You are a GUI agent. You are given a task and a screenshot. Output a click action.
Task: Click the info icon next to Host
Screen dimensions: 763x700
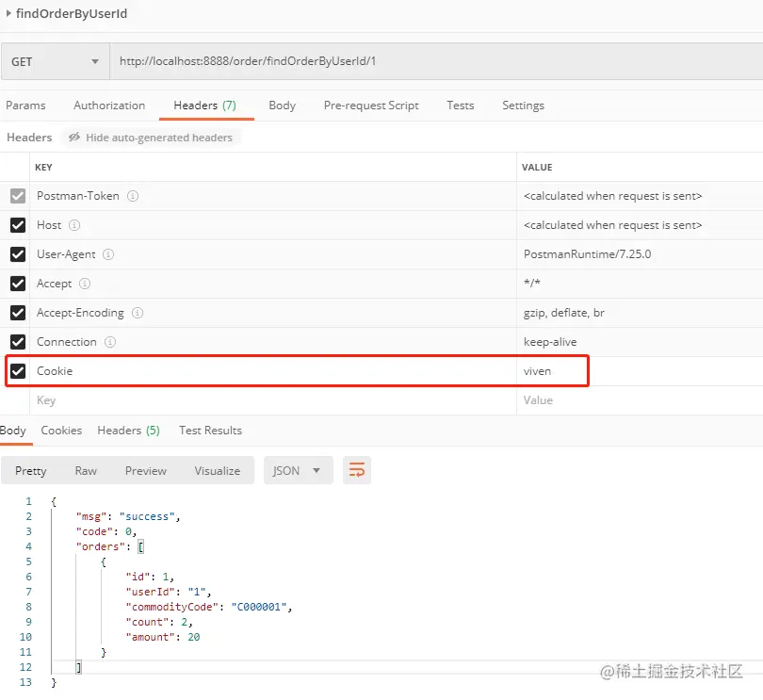click(x=74, y=225)
